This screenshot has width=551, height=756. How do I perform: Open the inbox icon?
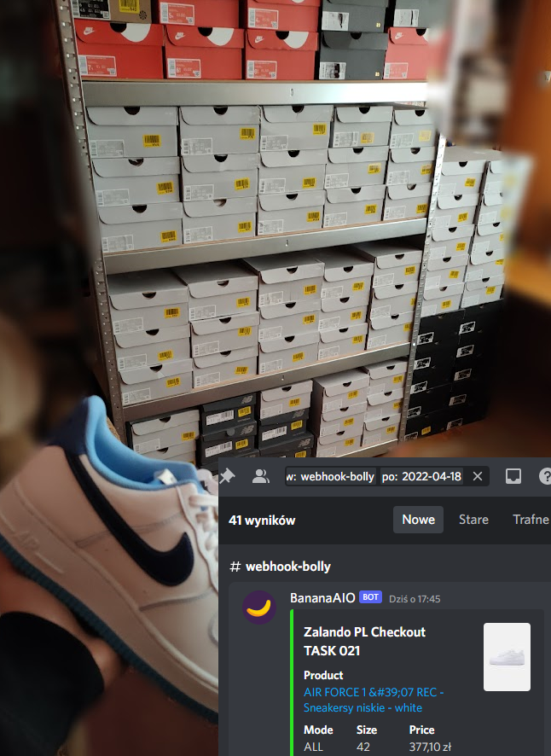513,476
